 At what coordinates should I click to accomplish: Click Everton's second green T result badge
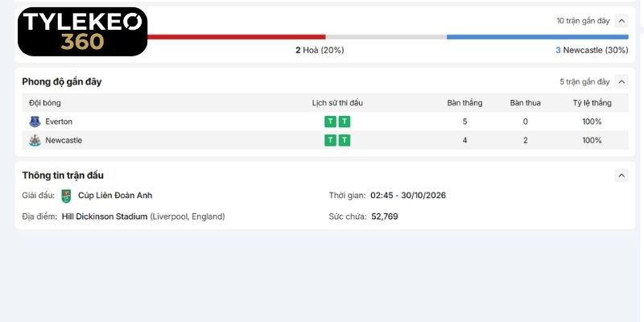(345, 122)
